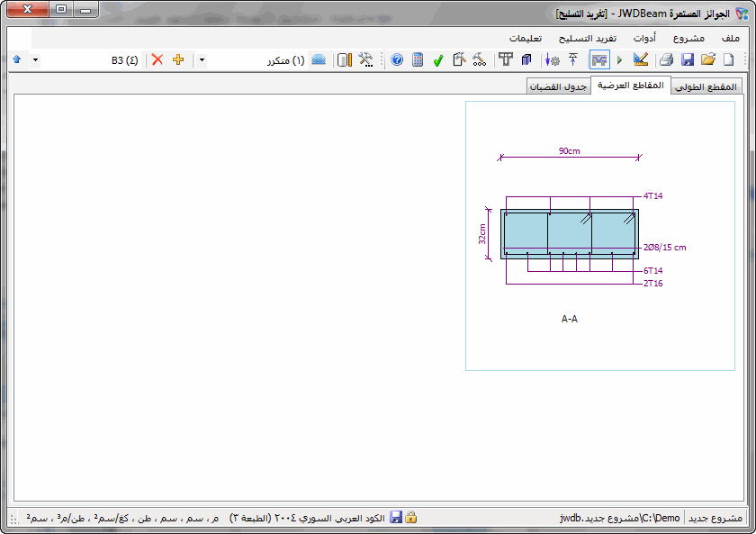Toggle the reinforcement detailing view button
Image resolution: width=756 pixels, height=534 pixels.
(x=599, y=60)
